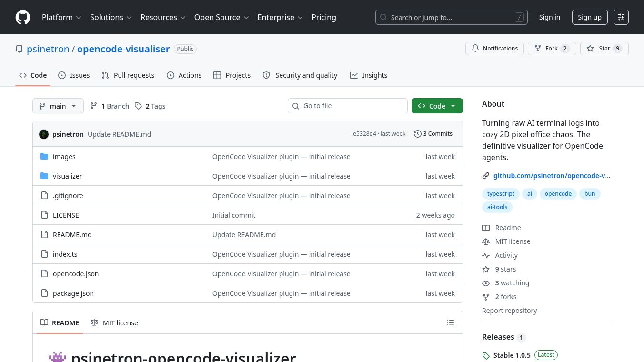The width and height of the screenshot is (644, 362).
Task: Click the appearance settings icon in header
Action: pos(621,17)
